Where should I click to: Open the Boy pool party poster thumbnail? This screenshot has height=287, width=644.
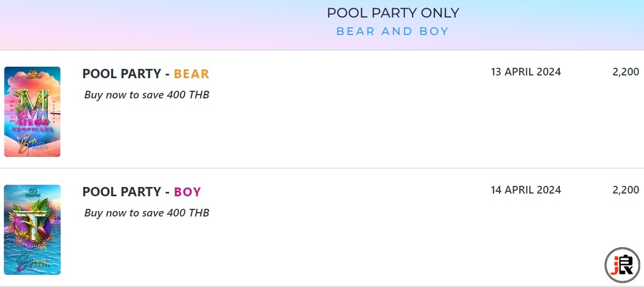(x=32, y=230)
